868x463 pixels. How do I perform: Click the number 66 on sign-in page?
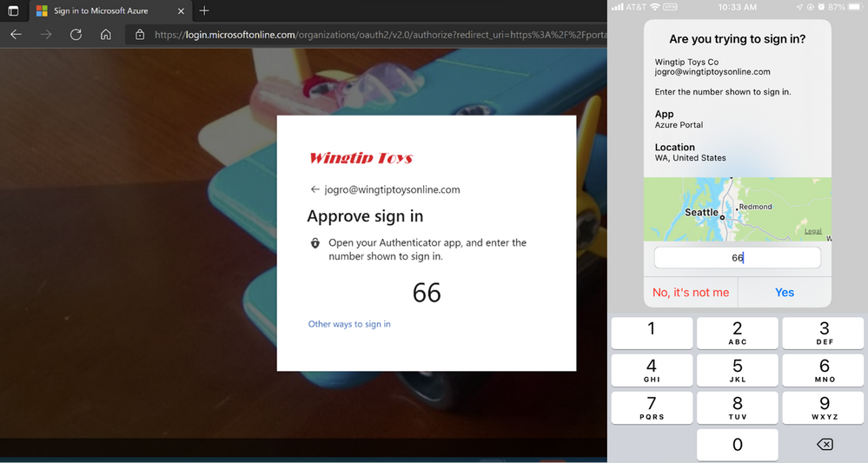(427, 293)
